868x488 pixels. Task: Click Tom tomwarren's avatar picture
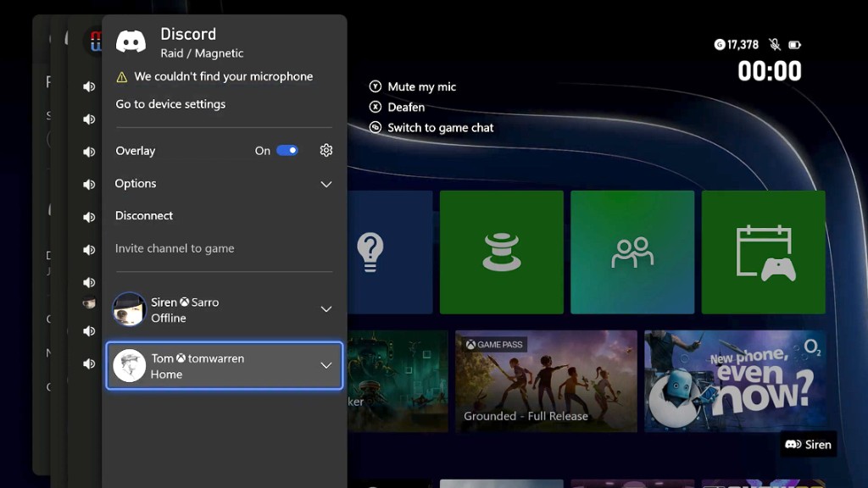pos(129,366)
